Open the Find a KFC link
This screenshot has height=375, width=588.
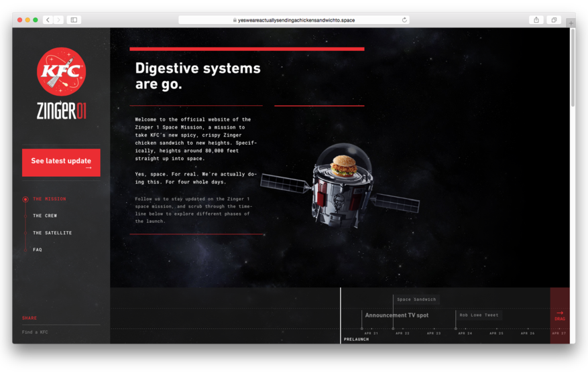(x=35, y=332)
